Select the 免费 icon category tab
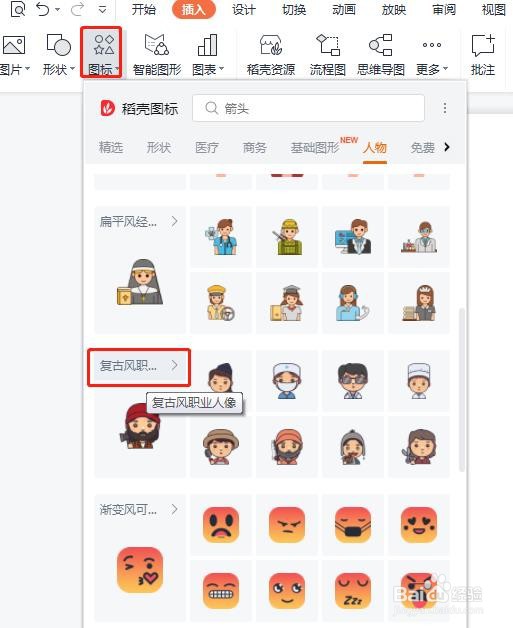 tap(423, 147)
